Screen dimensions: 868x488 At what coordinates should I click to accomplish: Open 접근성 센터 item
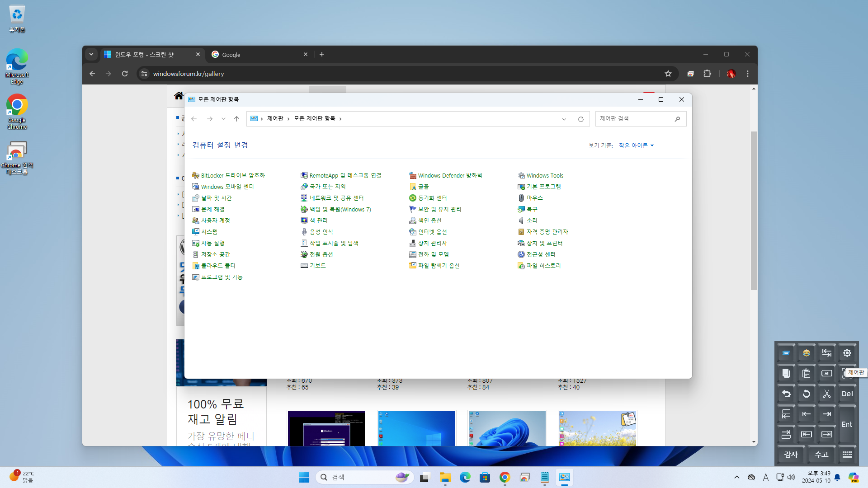(536, 254)
